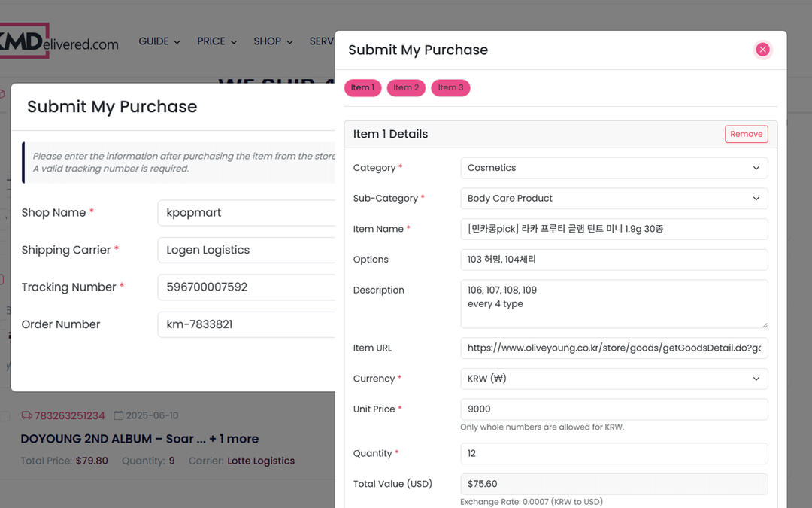Image resolution: width=812 pixels, height=508 pixels.
Task: Open tracking number 783263251234 link
Action: (x=69, y=415)
